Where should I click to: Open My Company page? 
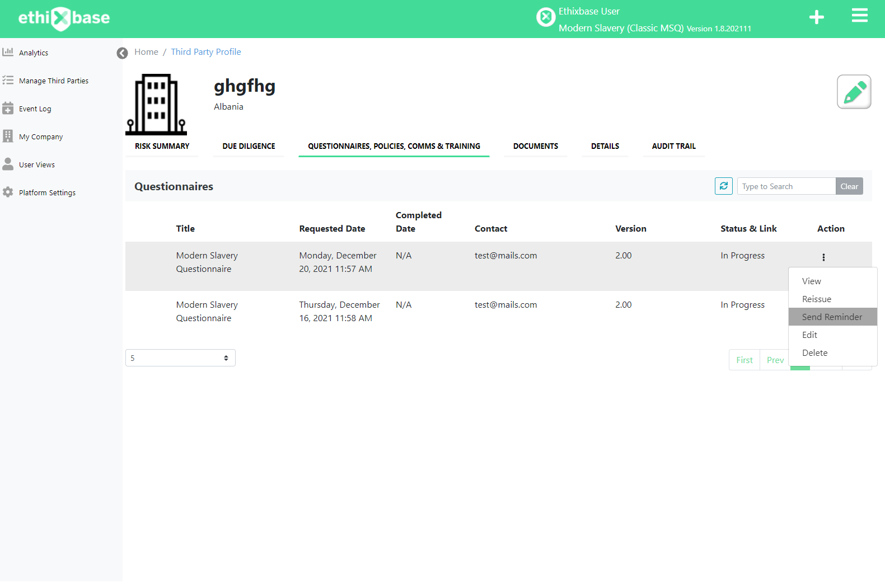pyautogui.click(x=41, y=137)
